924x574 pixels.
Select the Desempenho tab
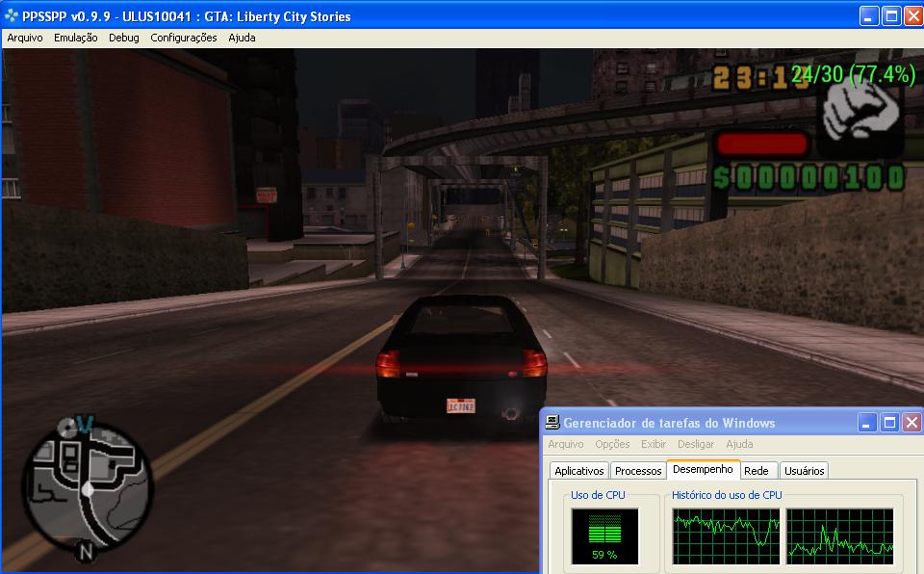point(703,469)
